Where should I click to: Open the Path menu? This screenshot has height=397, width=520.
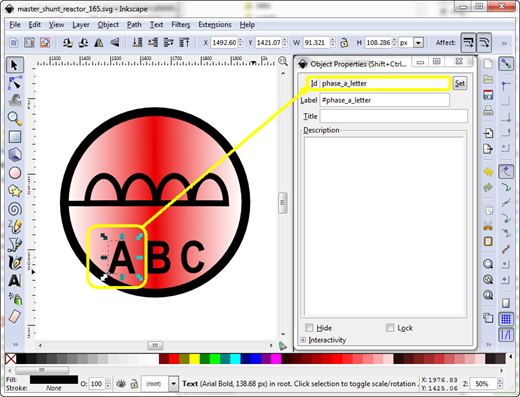point(134,25)
